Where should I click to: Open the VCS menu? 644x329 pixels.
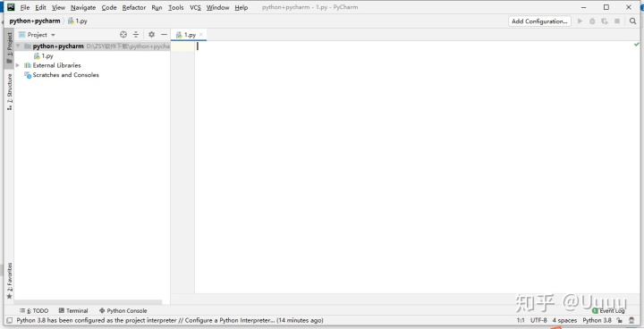195,7
